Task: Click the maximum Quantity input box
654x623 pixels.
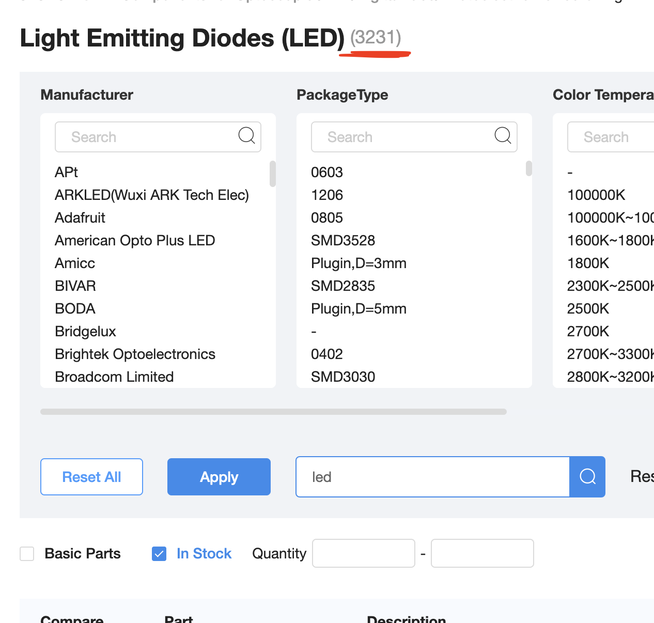Action: click(483, 553)
